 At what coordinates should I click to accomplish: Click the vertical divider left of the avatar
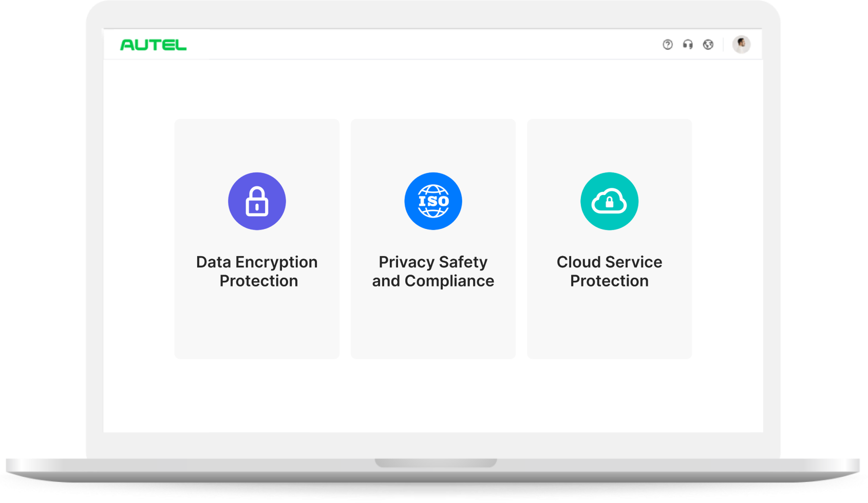(x=724, y=45)
